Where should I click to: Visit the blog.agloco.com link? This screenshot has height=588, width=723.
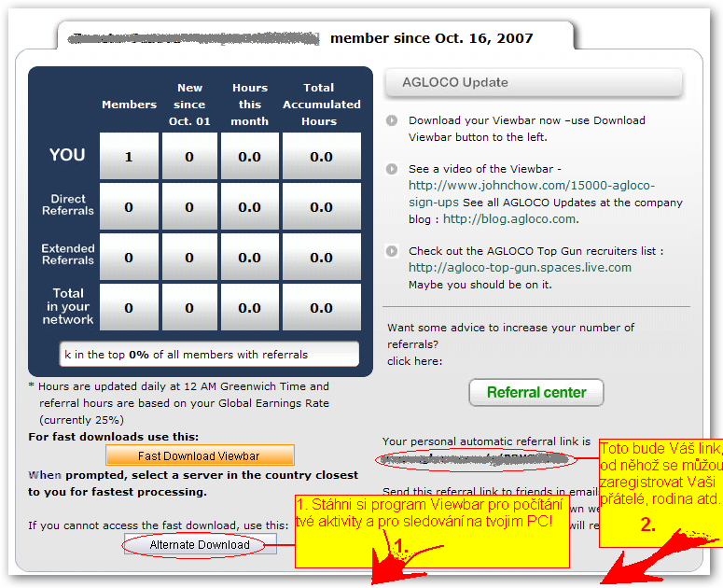509,219
